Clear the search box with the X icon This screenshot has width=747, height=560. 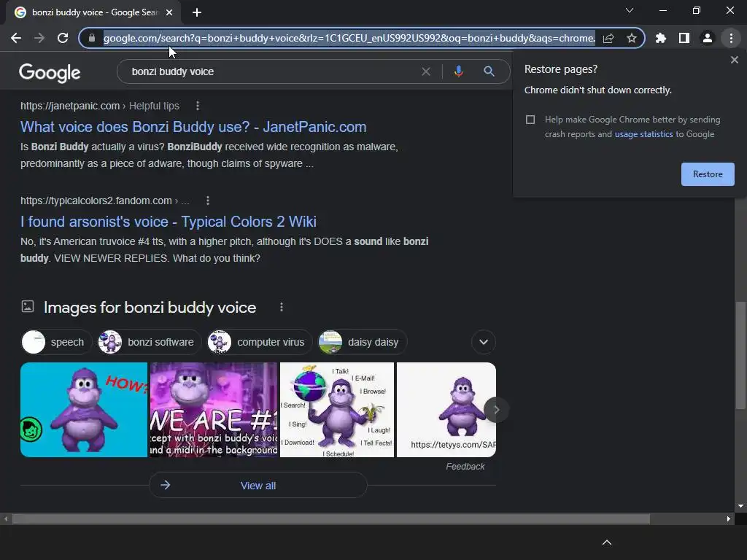(426, 71)
